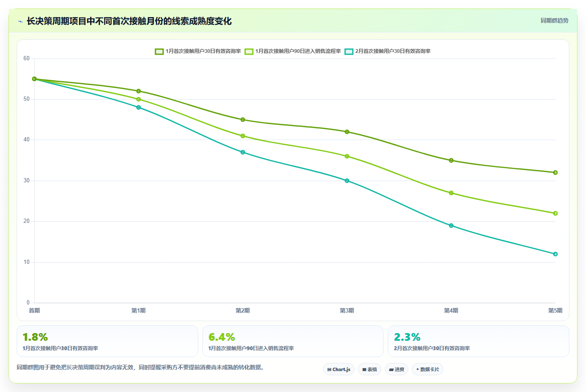Click dark green data point at 第5期 (32)

(x=555, y=173)
